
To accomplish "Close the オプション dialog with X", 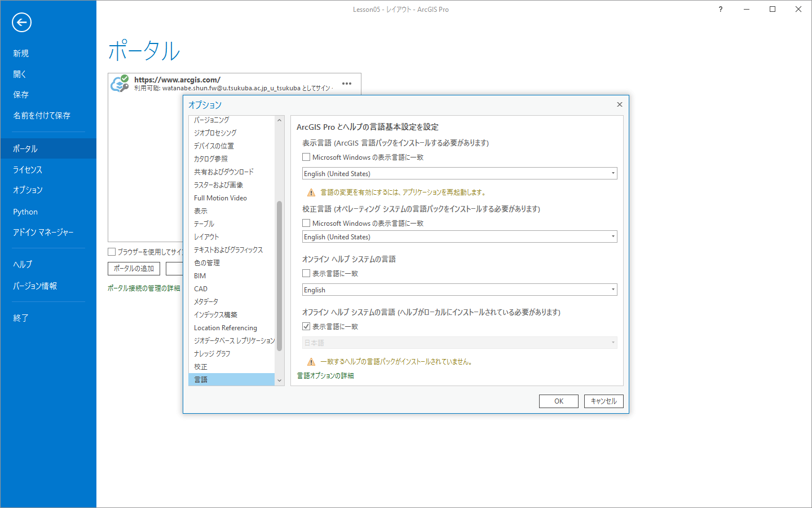I will tap(619, 104).
